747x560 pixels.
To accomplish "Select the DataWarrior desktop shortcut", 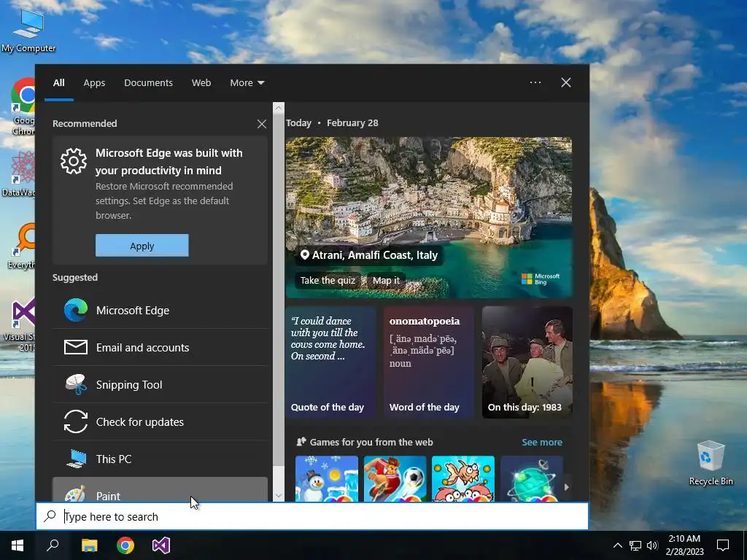I will pyautogui.click(x=19, y=174).
